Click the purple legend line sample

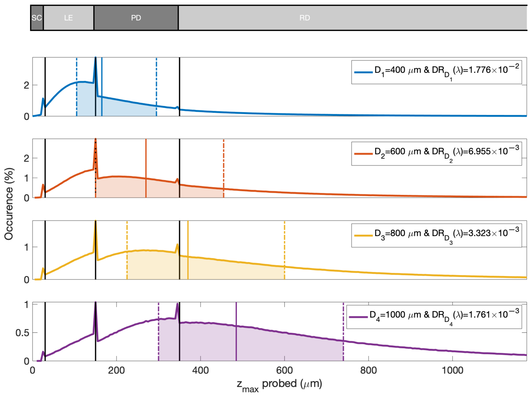(358, 317)
